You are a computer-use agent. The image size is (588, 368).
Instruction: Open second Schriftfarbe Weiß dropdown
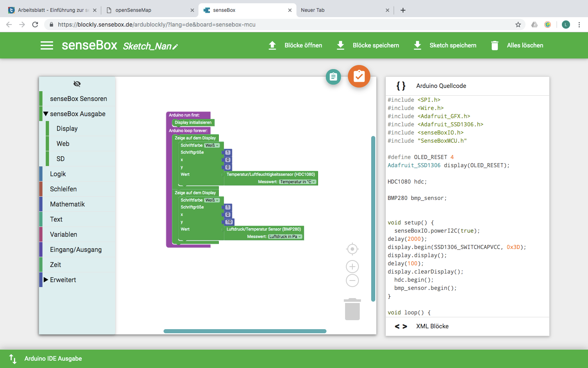(x=212, y=200)
